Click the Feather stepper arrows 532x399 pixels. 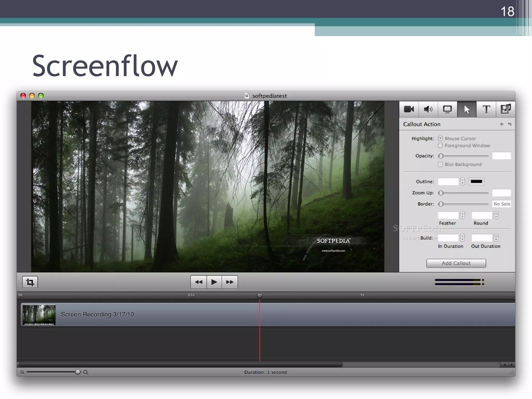point(462,215)
